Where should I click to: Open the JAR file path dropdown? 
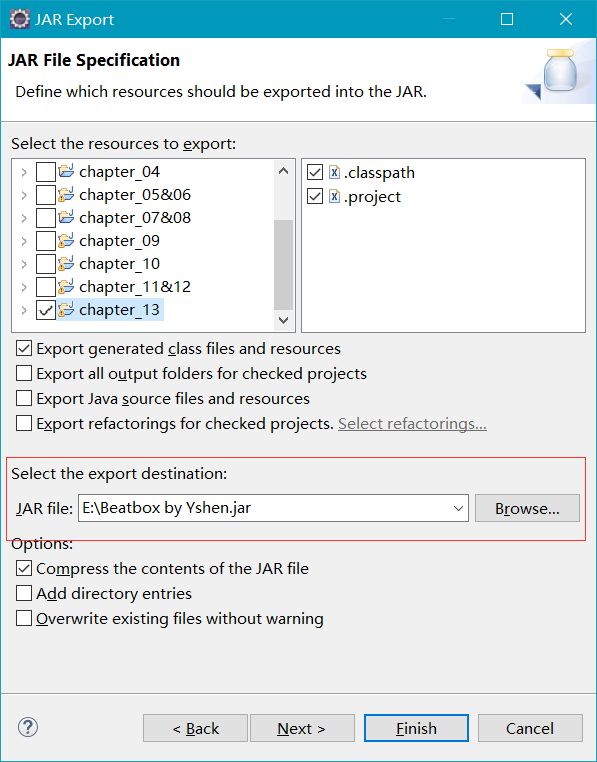tap(458, 508)
